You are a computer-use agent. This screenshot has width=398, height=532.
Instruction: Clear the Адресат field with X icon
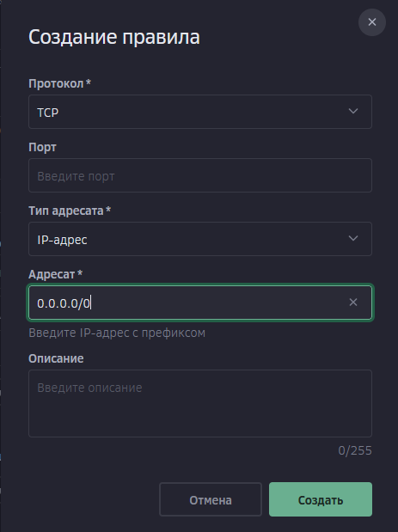tap(353, 303)
